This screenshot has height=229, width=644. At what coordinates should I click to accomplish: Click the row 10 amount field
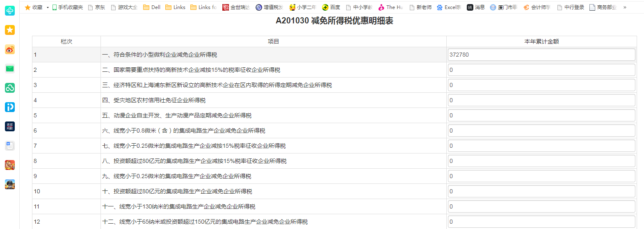(541, 191)
